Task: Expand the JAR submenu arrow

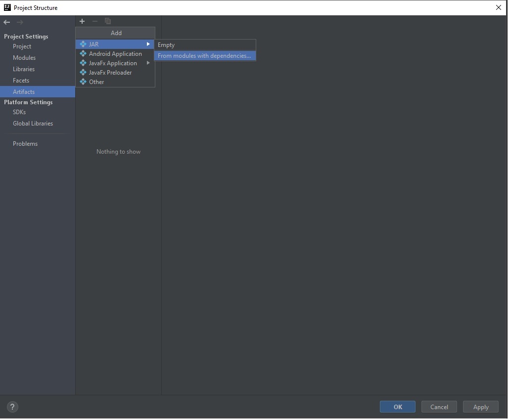Action: click(x=148, y=44)
